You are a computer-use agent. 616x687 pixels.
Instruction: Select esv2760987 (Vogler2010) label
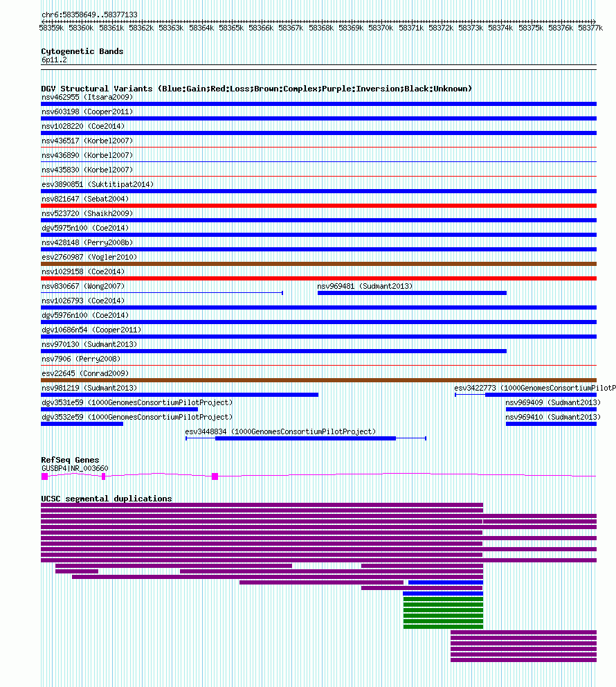89,257
